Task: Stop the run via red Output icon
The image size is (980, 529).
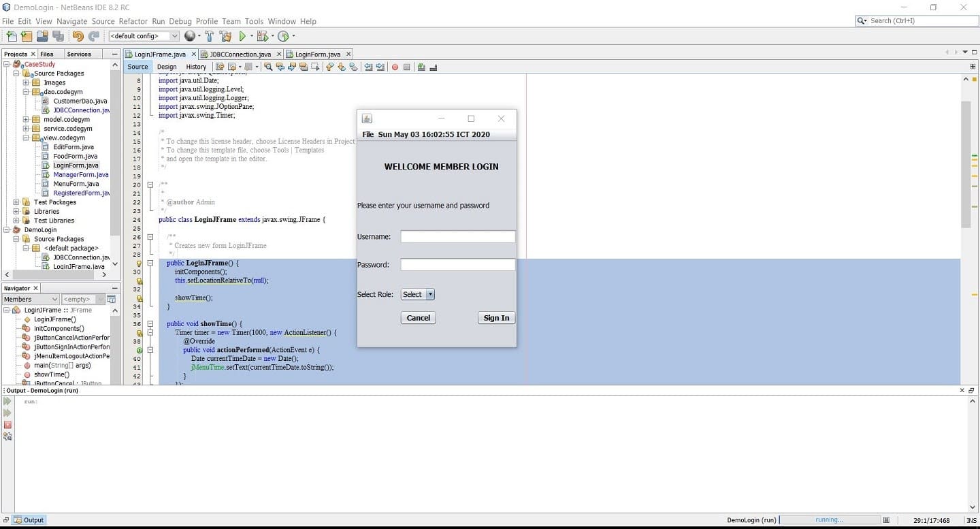Action: (x=7, y=425)
